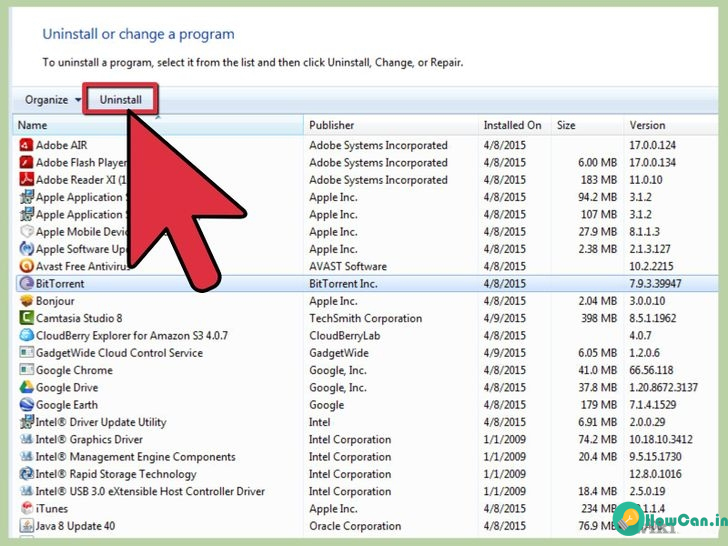This screenshot has height=546, width=728.
Task: Click publisher CloudBerryLab
Action: [344, 336]
